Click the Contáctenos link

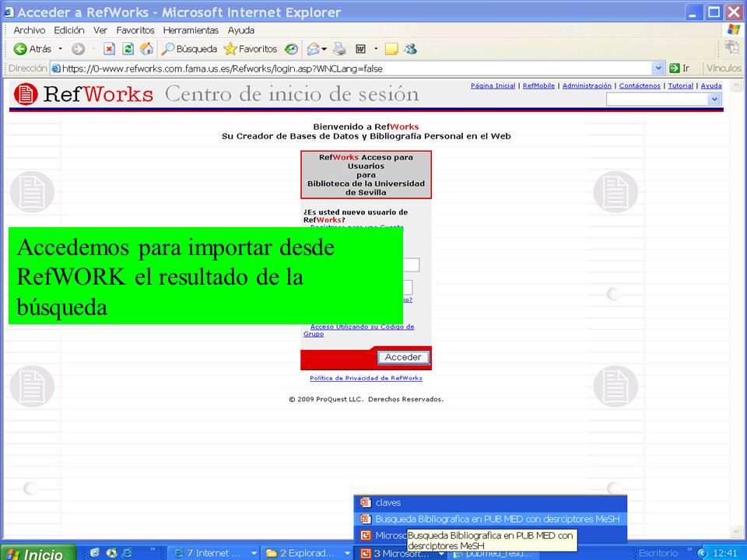coord(640,86)
